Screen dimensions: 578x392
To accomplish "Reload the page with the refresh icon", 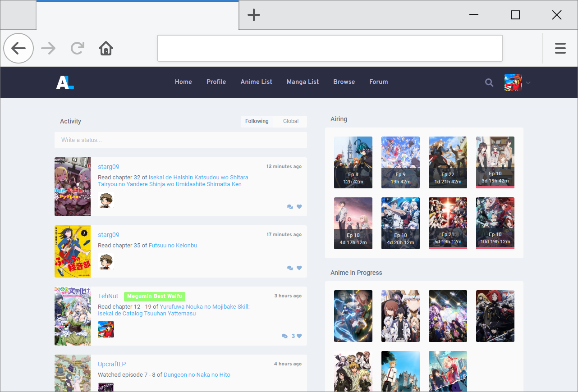I will coord(77,48).
